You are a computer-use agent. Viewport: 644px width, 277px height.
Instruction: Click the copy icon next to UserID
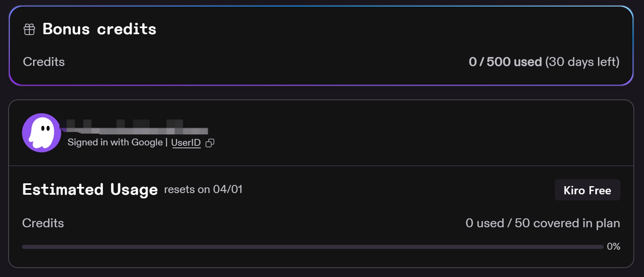210,143
